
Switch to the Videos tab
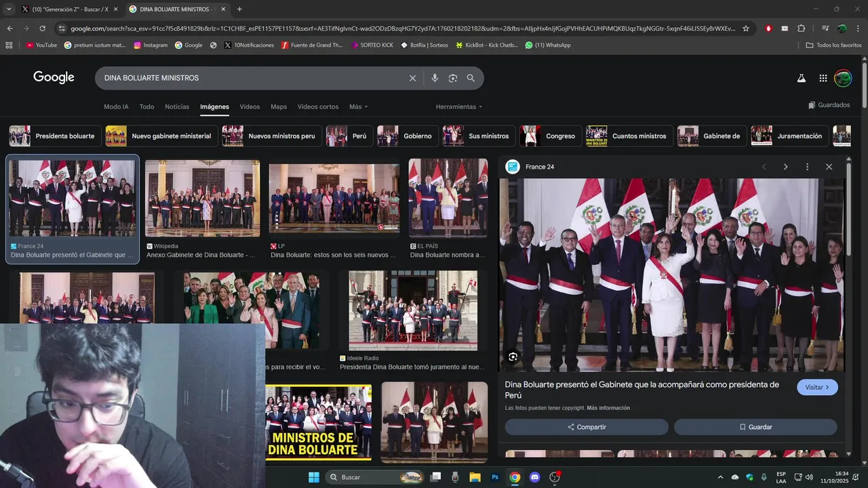coord(250,106)
